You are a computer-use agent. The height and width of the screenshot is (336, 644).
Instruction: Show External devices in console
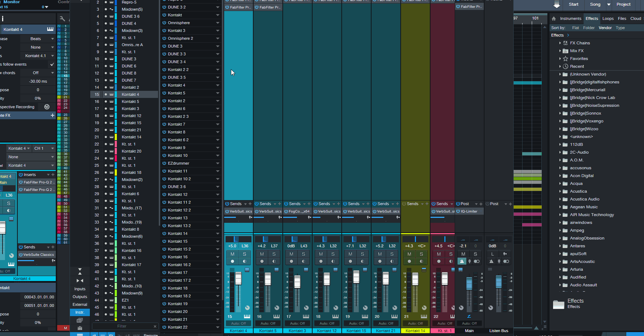tap(80, 304)
